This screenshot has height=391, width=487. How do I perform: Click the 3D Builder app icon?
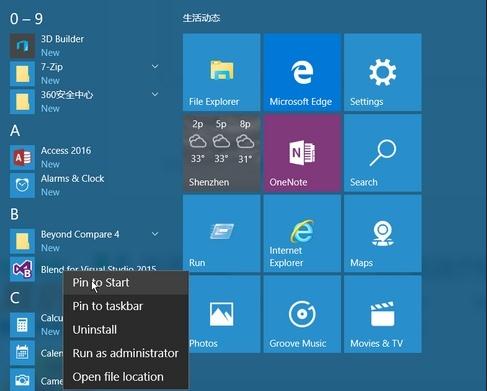pos(22,46)
